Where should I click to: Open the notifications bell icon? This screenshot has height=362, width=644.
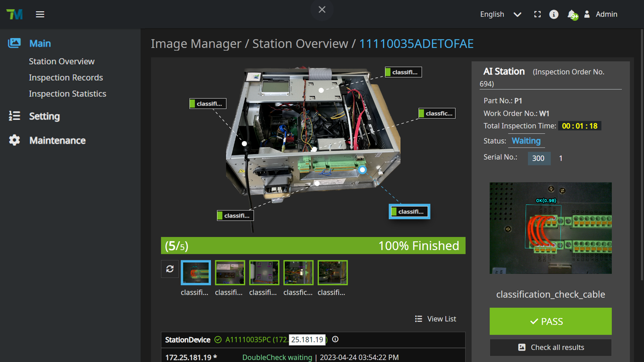(x=572, y=14)
